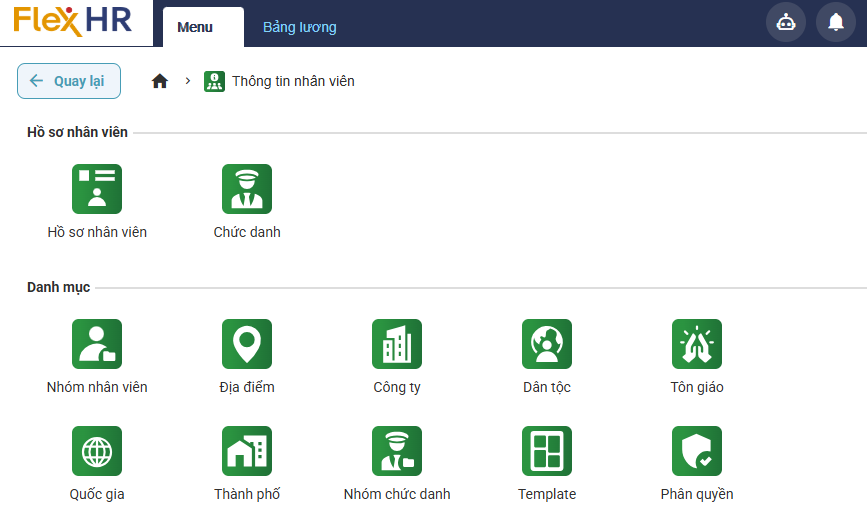Open the Tôn giáo praying hands icon

[697, 344]
